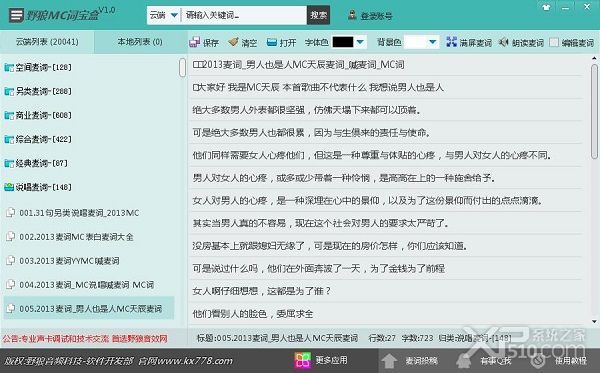The width and height of the screenshot is (600, 373).
Task: Select the item 003.2013麦词YYMC喊麦词
Action: pyautogui.click(x=69, y=261)
